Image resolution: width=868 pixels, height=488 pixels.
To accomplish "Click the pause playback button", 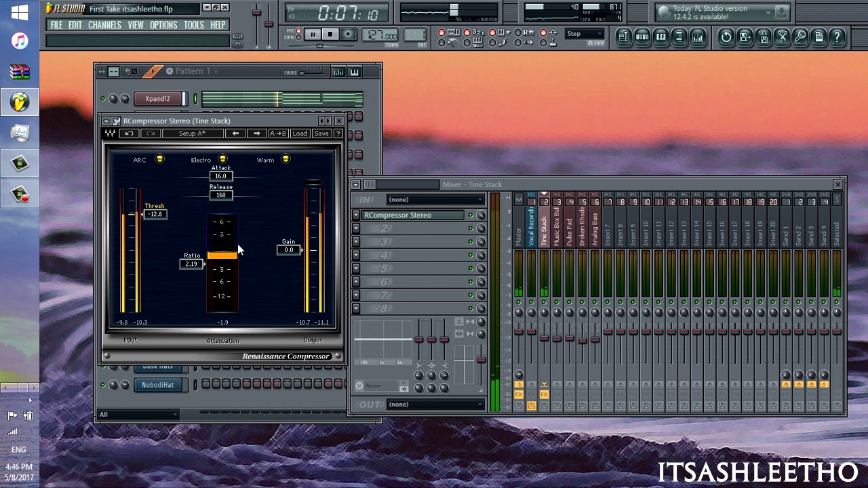I will click(x=313, y=35).
